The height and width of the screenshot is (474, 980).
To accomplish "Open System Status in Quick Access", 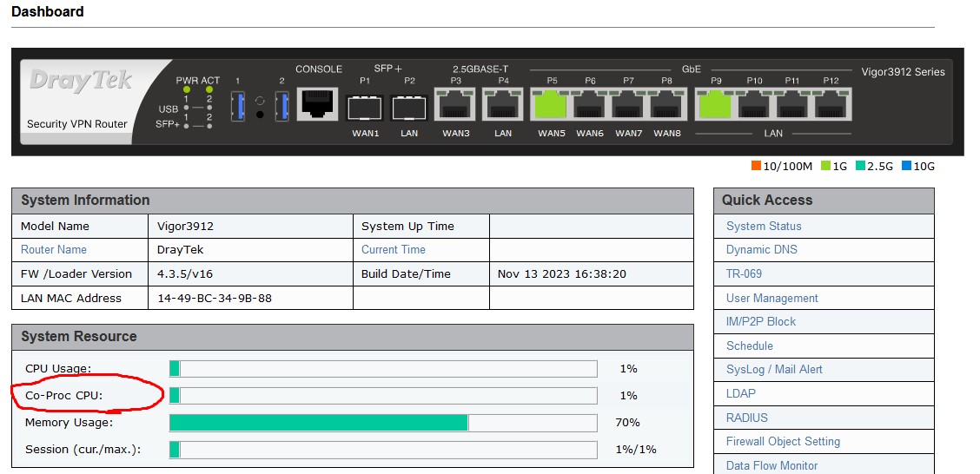I will point(764,226).
